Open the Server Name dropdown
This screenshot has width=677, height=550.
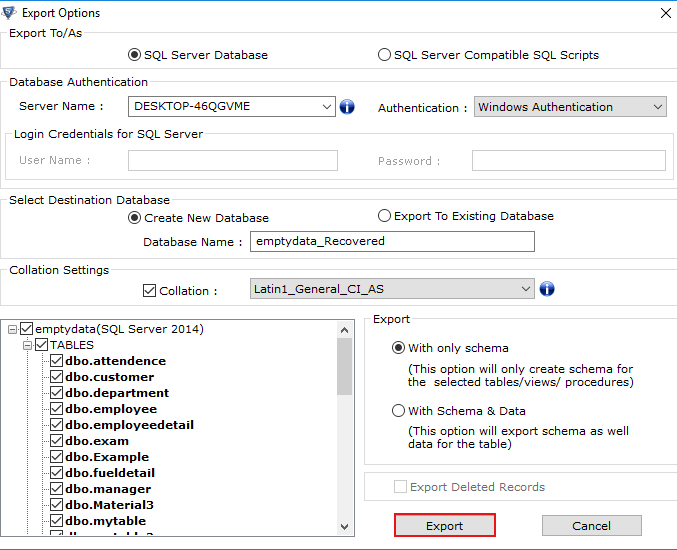(x=327, y=107)
